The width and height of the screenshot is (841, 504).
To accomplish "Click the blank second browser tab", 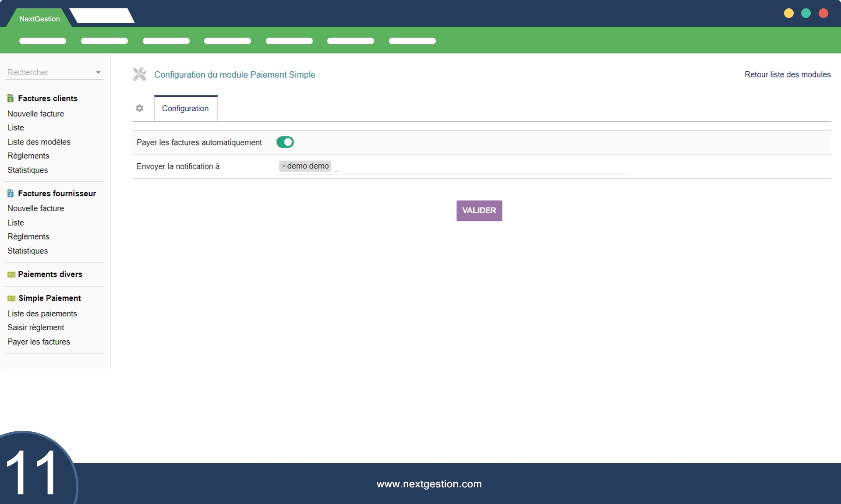I will pyautogui.click(x=102, y=16).
